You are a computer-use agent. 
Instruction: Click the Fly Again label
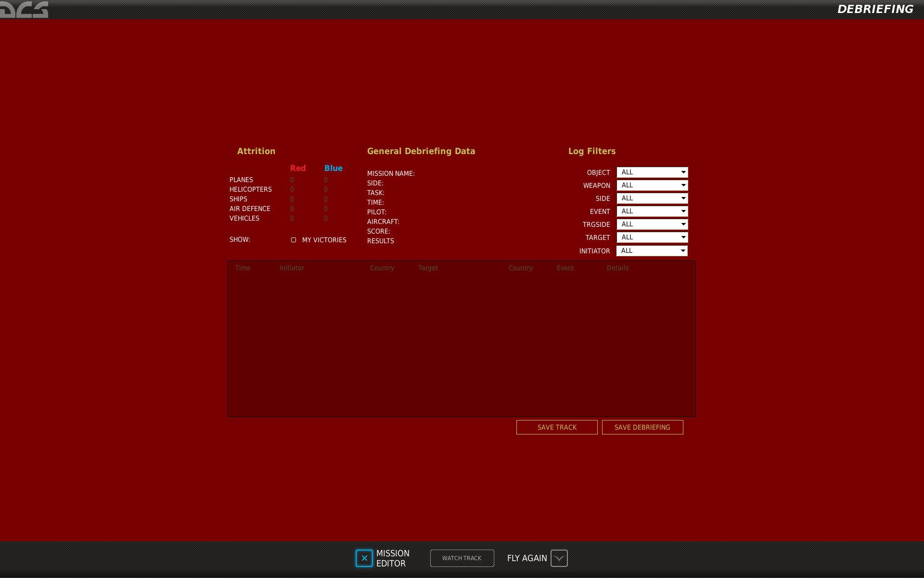[x=527, y=558]
